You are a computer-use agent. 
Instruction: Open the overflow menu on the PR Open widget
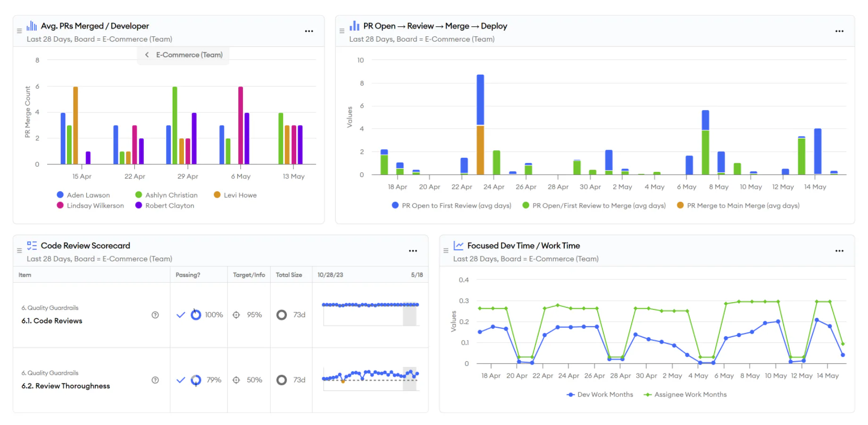tap(840, 31)
